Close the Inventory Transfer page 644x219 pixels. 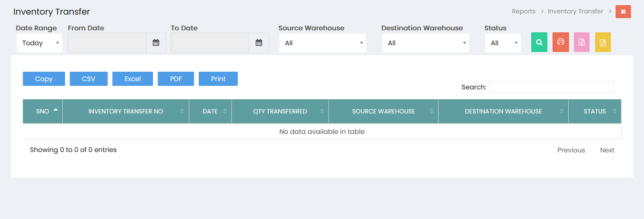tap(623, 11)
